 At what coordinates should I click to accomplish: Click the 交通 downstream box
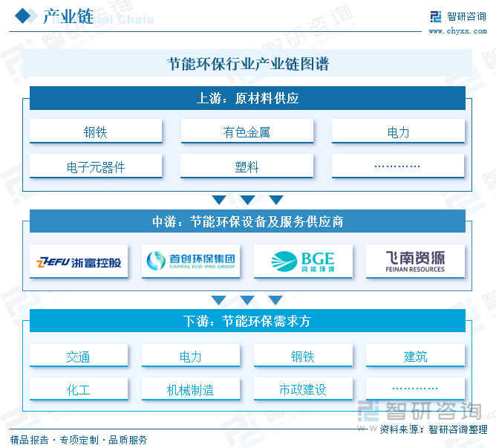click(79, 357)
